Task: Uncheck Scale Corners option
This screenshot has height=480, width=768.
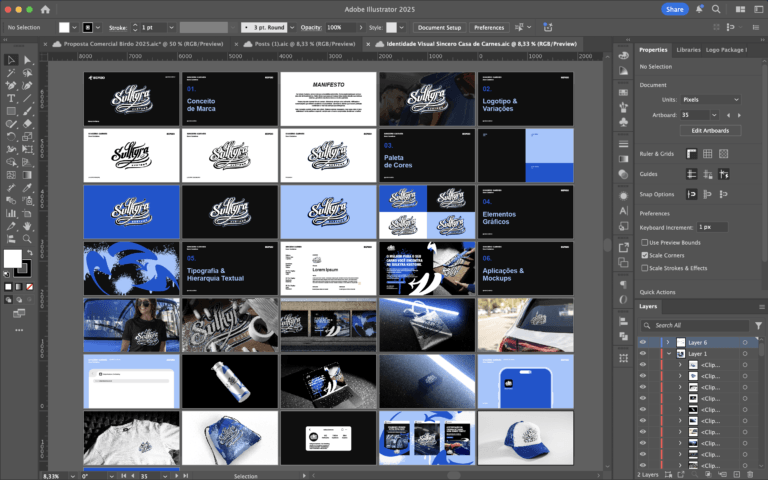Action: 645,255
